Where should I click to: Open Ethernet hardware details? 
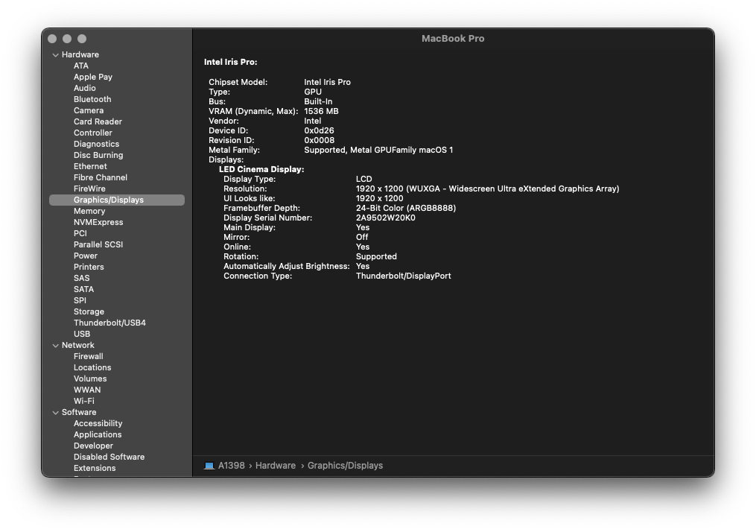click(90, 166)
